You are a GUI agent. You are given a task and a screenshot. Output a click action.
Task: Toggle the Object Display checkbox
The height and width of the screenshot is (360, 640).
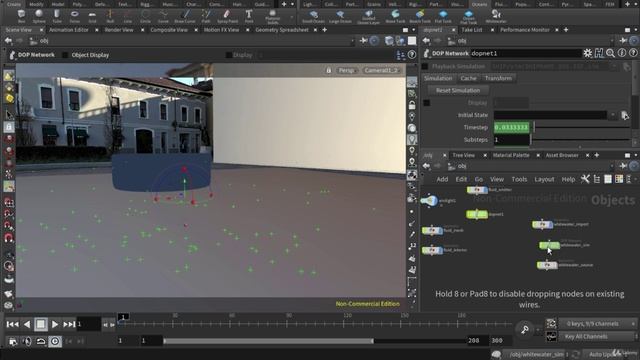click(x=65, y=55)
